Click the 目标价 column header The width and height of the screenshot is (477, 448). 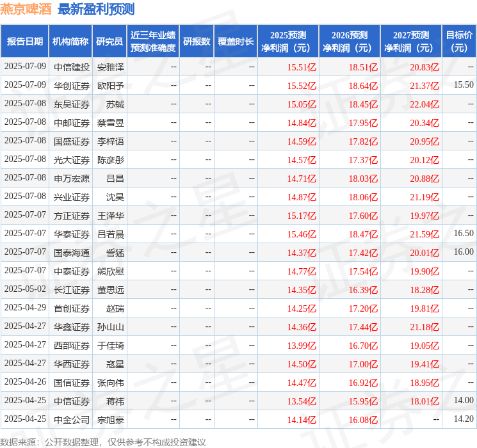pos(458,42)
